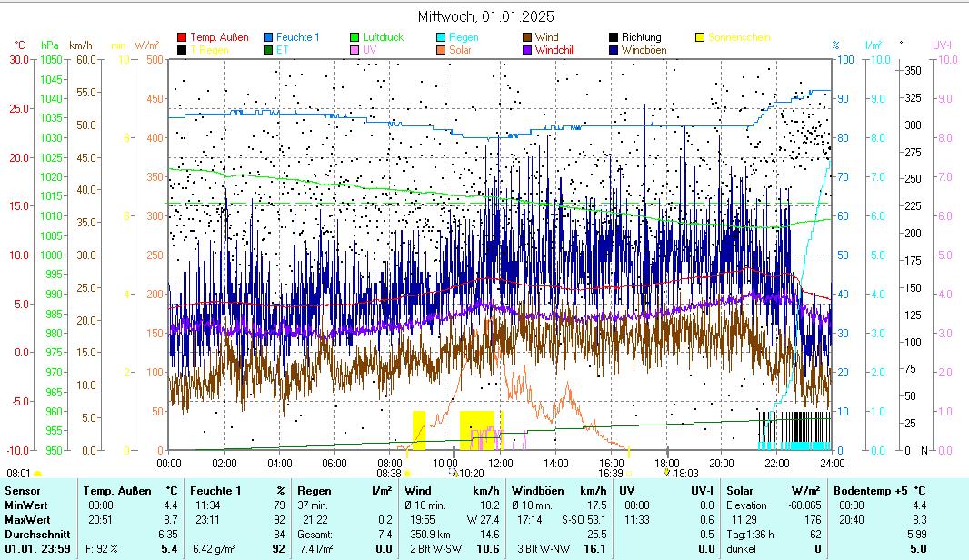Click the blue Feuchte 1 legend square
The width and height of the screenshot is (969, 560).
coord(268,38)
